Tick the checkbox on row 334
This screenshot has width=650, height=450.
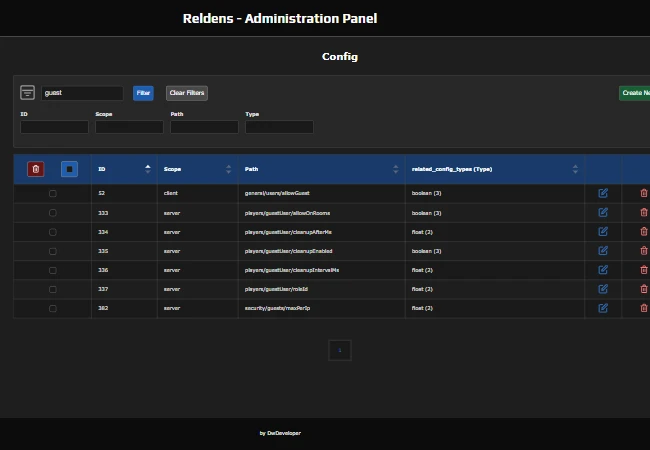tap(53, 232)
